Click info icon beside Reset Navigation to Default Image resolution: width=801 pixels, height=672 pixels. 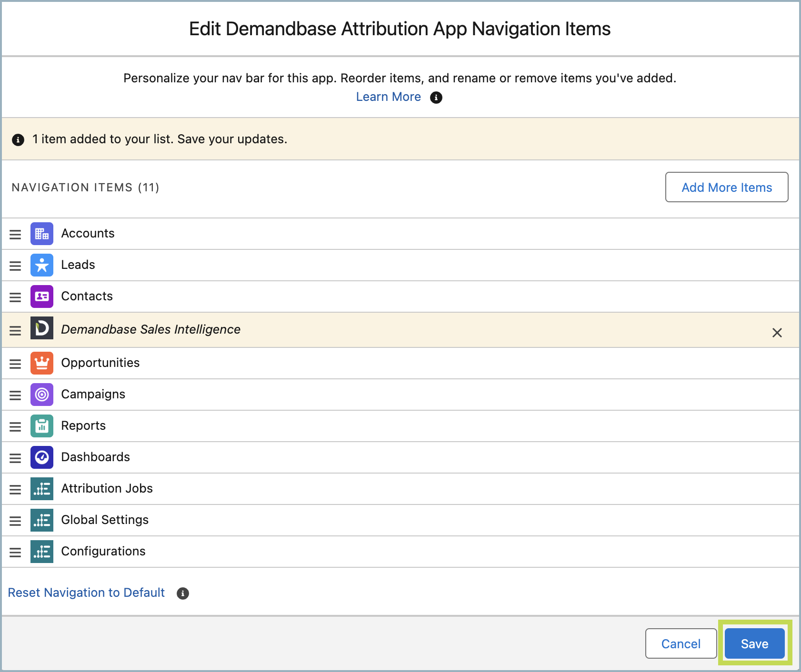(183, 593)
